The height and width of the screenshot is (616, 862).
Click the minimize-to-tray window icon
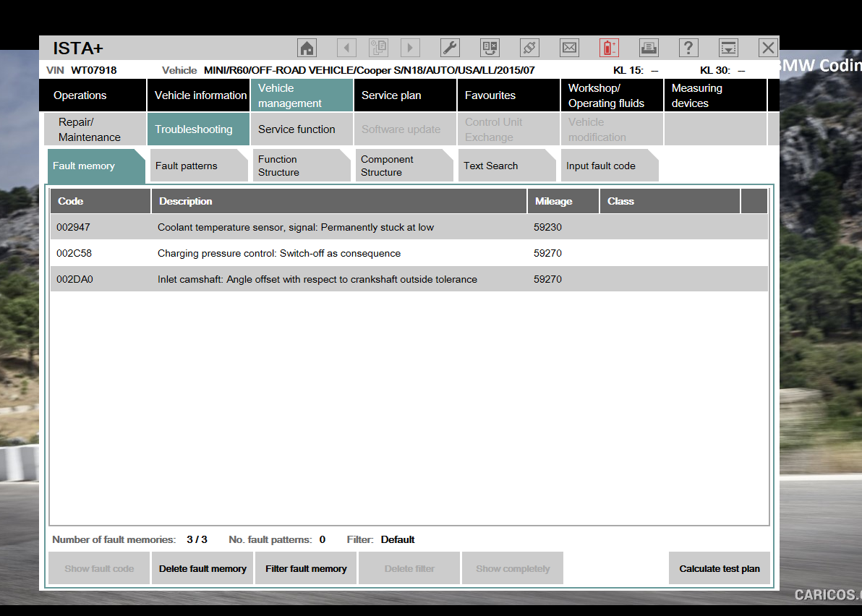click(728, 48)
